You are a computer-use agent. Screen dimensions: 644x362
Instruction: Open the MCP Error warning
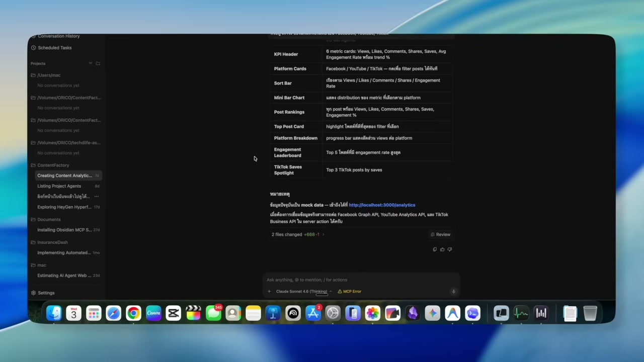point(350,292)
